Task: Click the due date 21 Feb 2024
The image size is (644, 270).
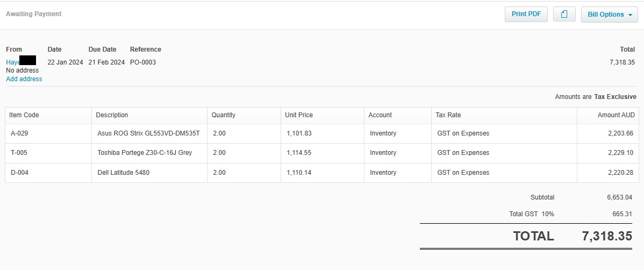Action: click(x=106, y=62)
